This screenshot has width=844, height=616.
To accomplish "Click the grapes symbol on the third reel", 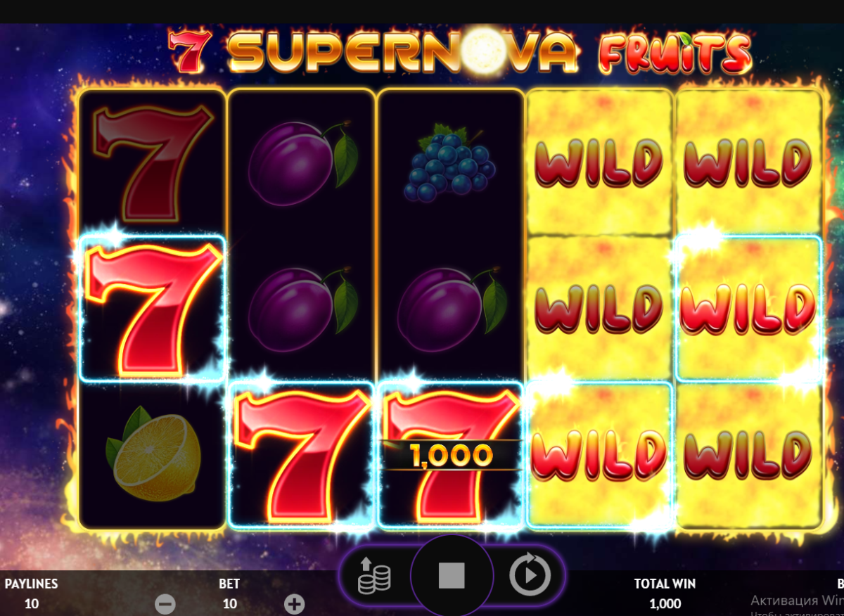I will coord(450,162).
